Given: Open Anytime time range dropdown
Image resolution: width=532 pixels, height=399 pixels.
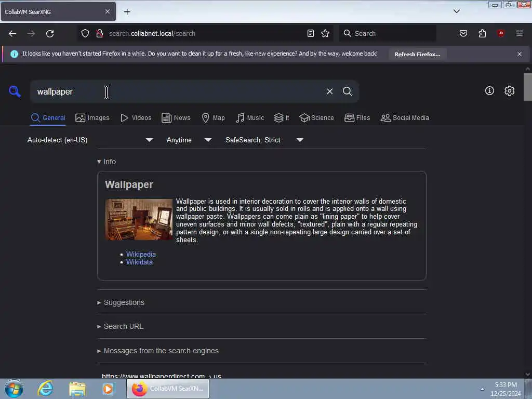Looking at the screenshot, I should (x=189, y=140).
